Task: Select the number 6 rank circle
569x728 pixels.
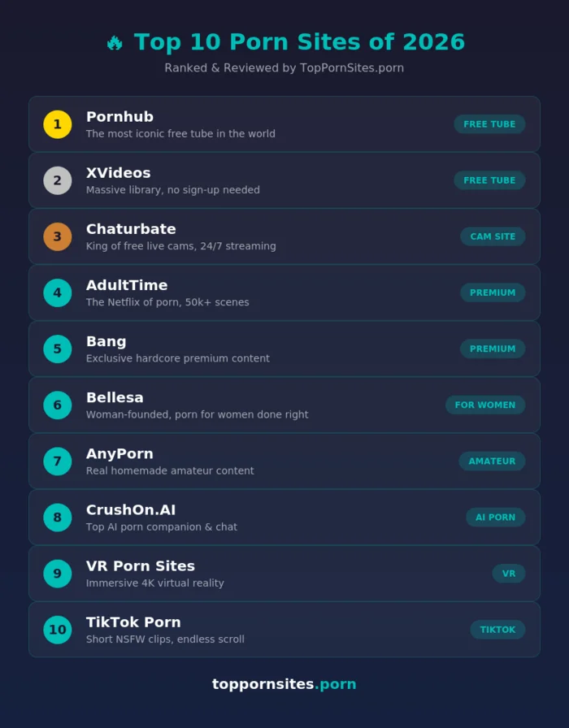Action: click(x=58, y=405)
